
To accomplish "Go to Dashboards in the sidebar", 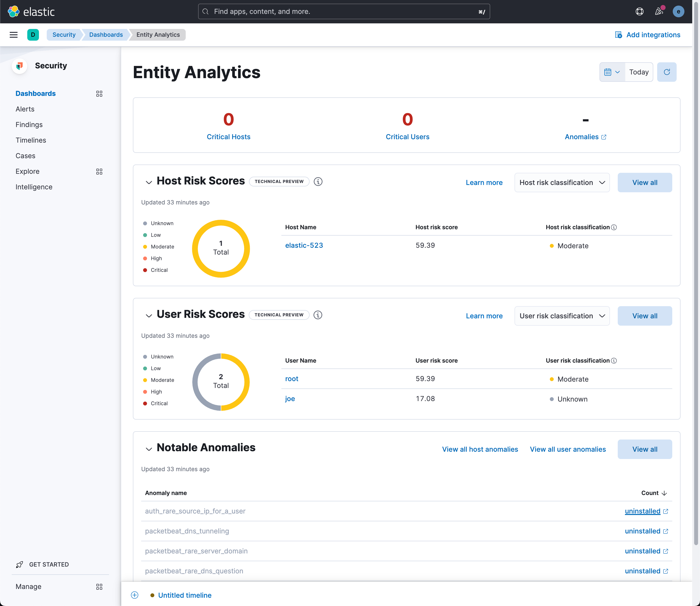I will click(x=36, y=94).
